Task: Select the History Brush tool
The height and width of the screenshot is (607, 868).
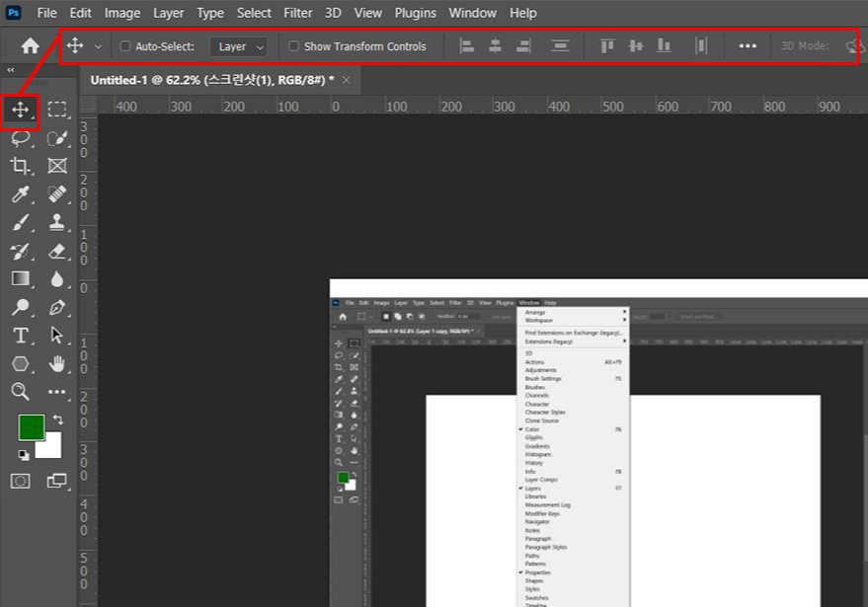Action: (21, 252)
